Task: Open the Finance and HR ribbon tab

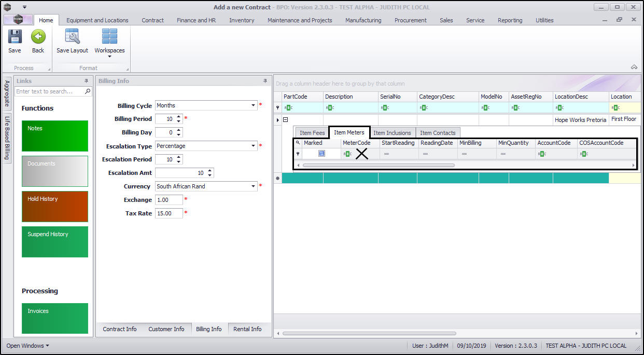Action: tap(196, 20)
